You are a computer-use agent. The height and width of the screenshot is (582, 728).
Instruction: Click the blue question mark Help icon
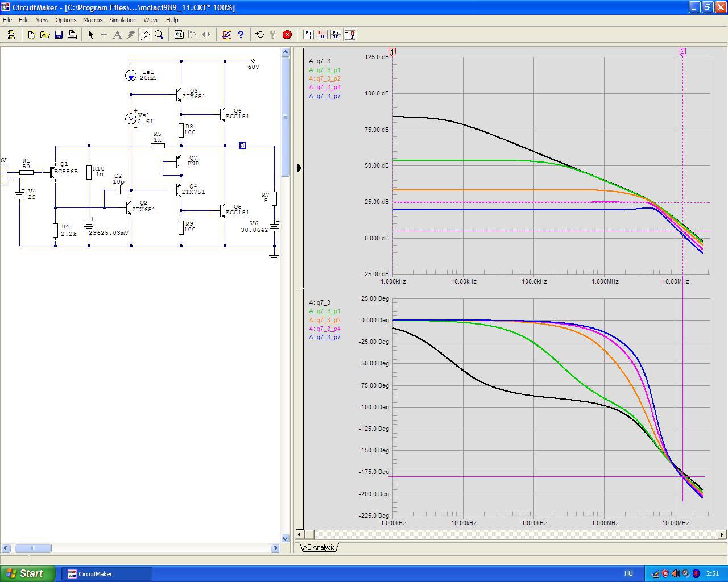tap(241, 35)
